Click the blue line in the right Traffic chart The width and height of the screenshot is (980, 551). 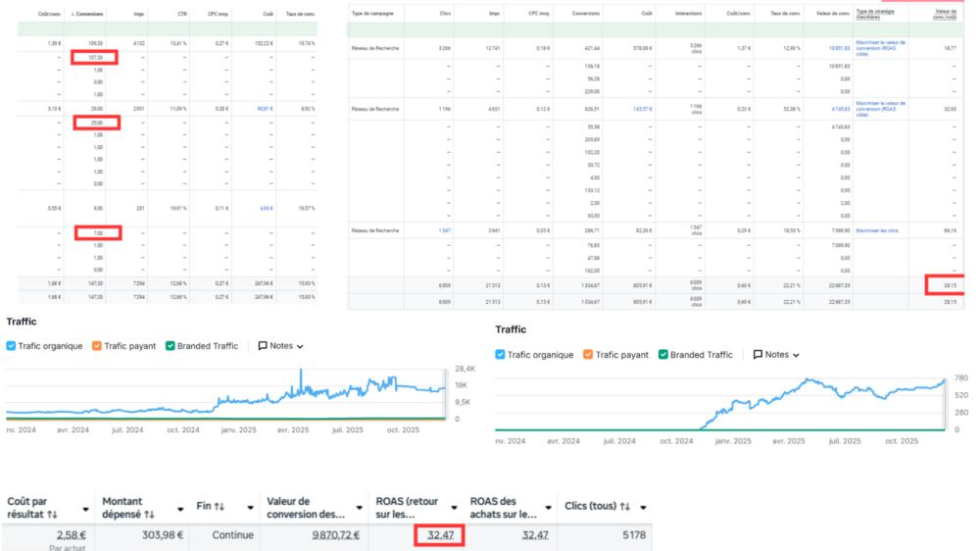pyautogui.click(x=784, y=384)
